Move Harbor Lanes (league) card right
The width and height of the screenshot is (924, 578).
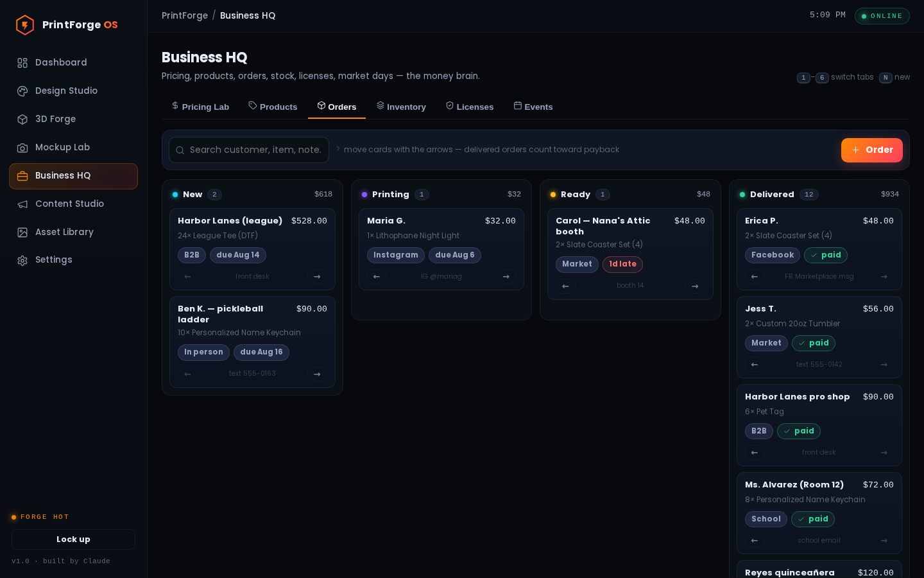coord(317,277)
